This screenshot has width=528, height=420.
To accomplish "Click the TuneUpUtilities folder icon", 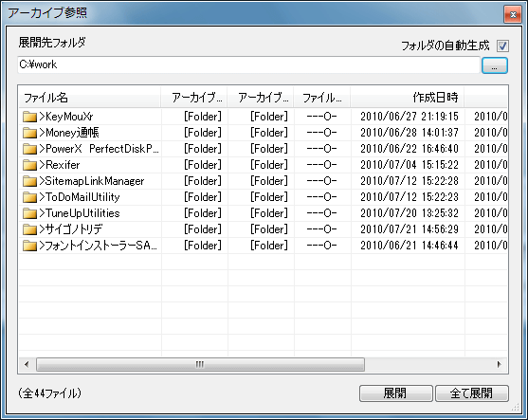I will (29, 213).
